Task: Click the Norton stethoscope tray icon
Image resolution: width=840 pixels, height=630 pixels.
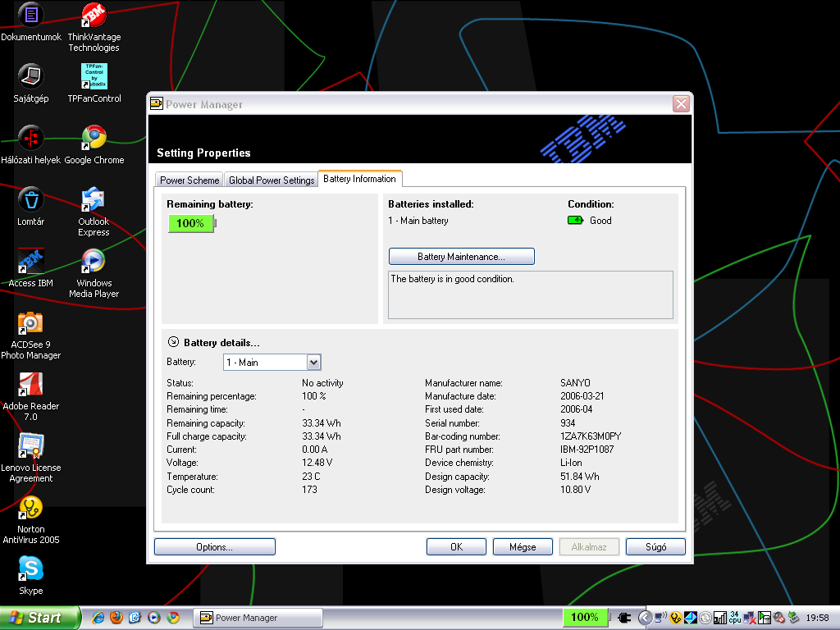Action: (676, 618)
